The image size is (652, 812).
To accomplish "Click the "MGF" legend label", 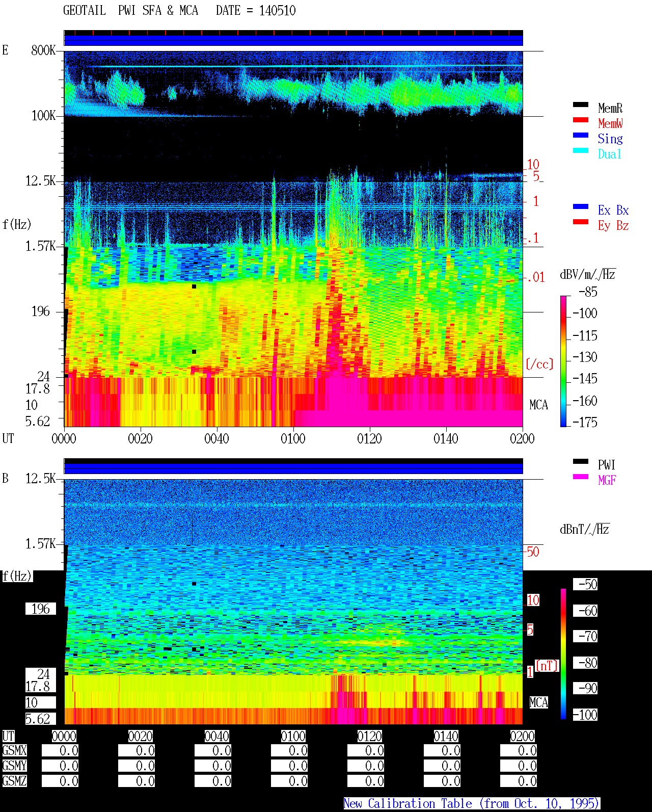I will [x=607, y=480].
